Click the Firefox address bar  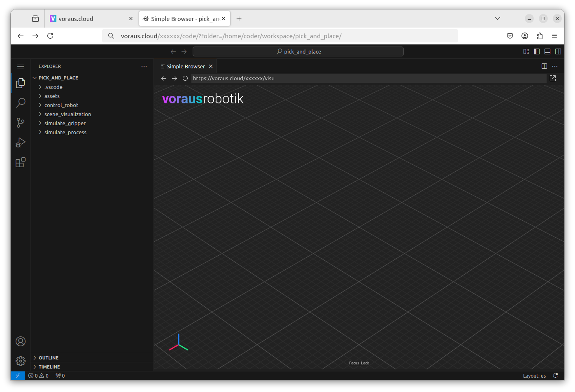[x=280, y=36]
